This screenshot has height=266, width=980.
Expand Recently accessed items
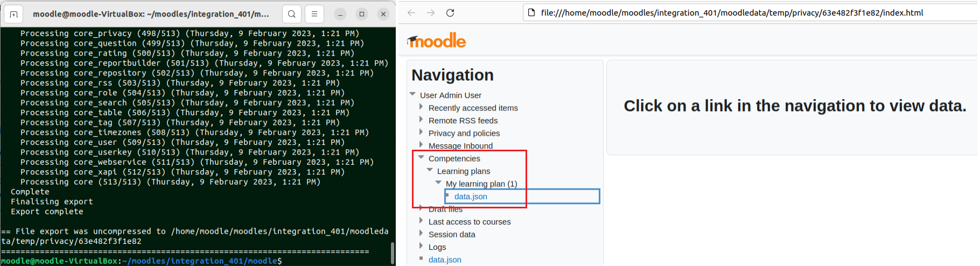421,107
